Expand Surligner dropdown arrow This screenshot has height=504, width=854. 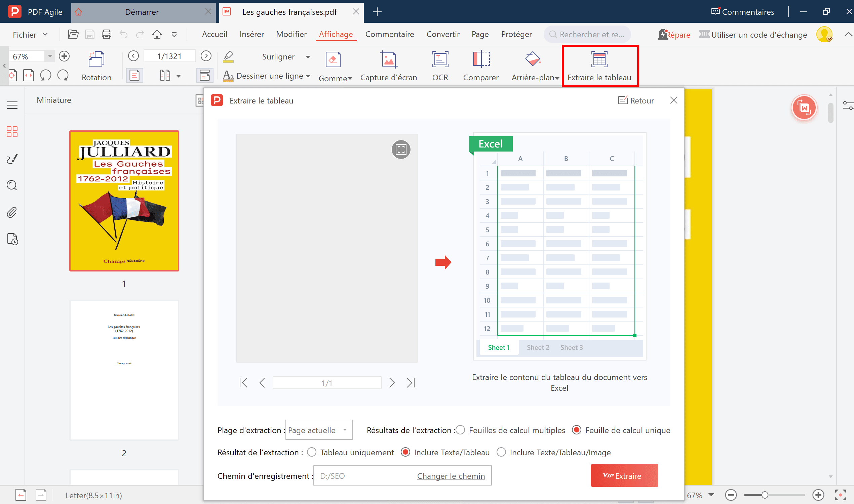[308, 57]
